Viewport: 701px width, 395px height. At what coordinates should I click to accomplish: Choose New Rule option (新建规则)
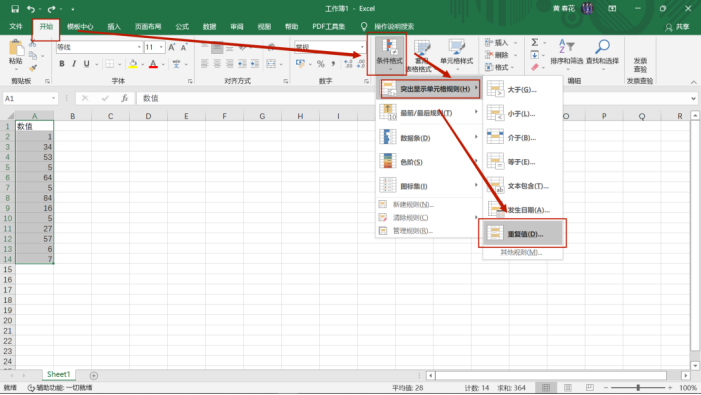pos(429,204)
